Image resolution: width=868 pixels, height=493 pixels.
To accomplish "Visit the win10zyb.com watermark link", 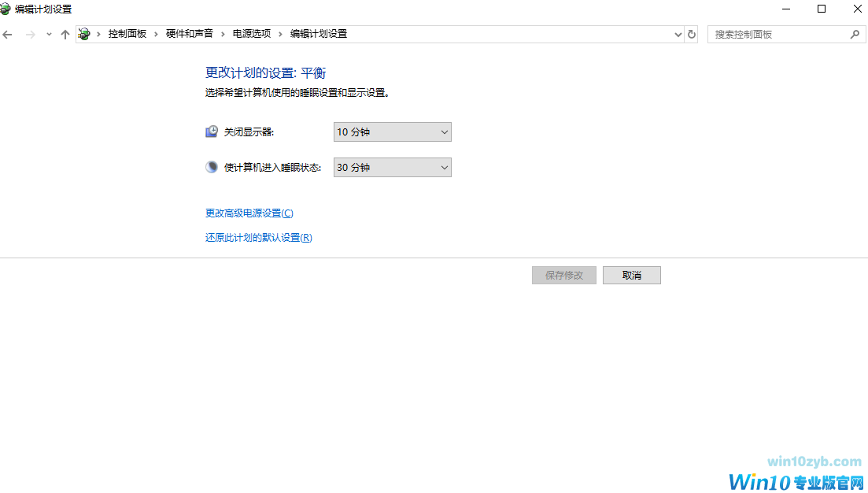I will click(x=813, y=462).
